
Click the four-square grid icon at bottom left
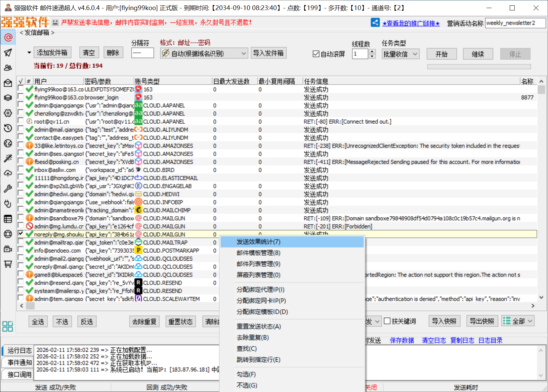[7, 326]
